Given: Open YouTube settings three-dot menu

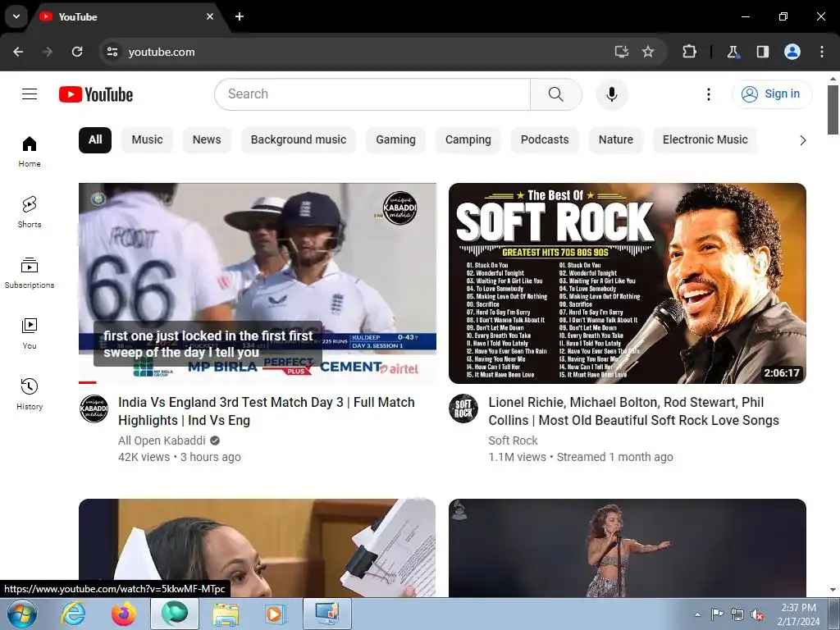Looking at the screenshot, I should point(708,94).
